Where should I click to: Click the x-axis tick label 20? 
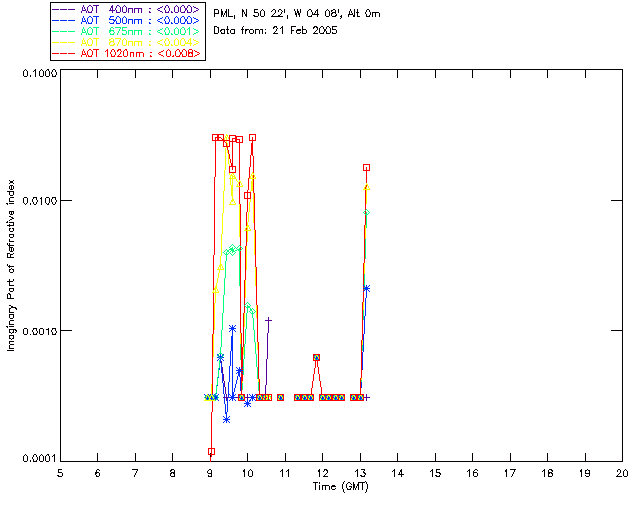tap(622, 474)
